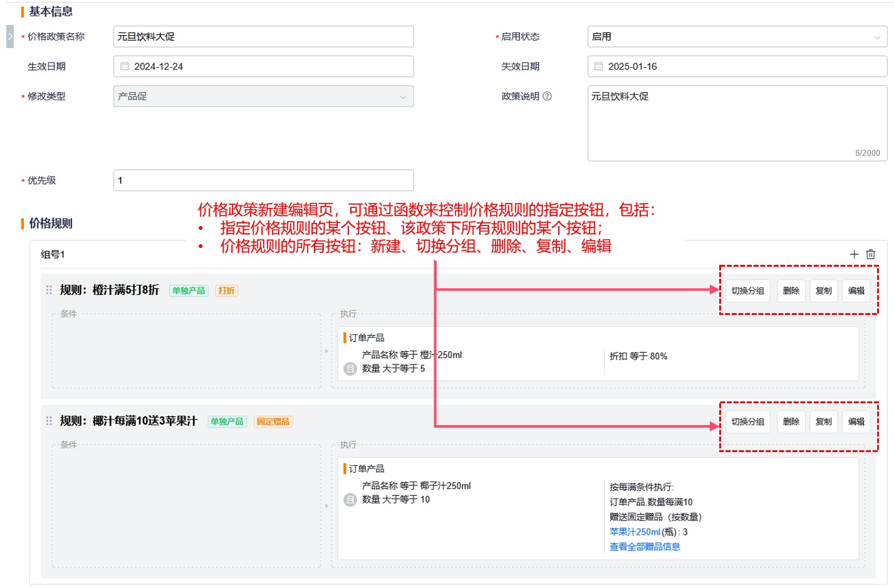Click the drag handle of rule 橙汁满5打8折

49,290
